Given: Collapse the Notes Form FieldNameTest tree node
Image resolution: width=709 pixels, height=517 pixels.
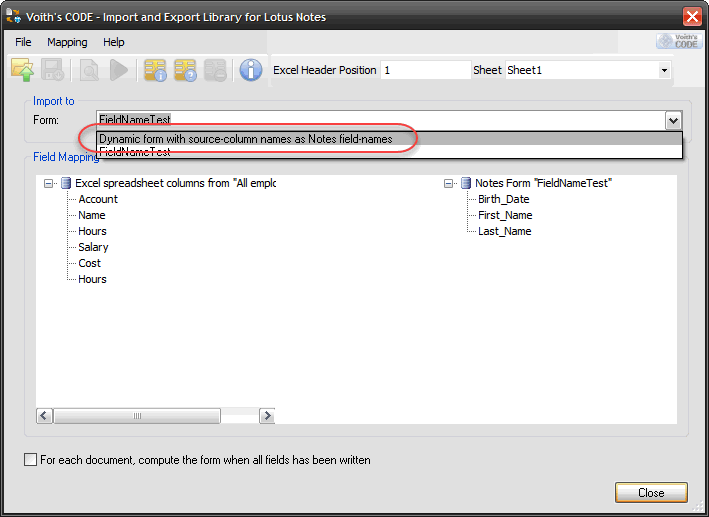Looking at the screenshot, I should 448,183.
